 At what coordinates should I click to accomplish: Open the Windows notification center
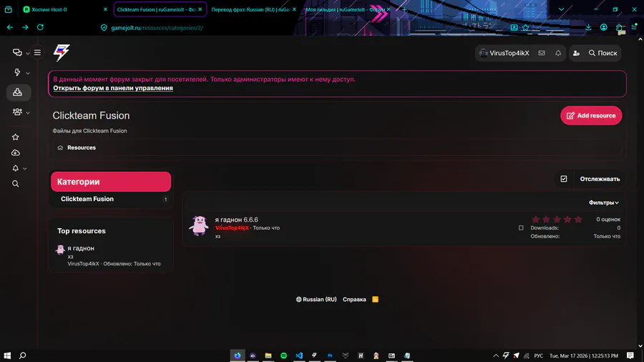pos(630,356)
